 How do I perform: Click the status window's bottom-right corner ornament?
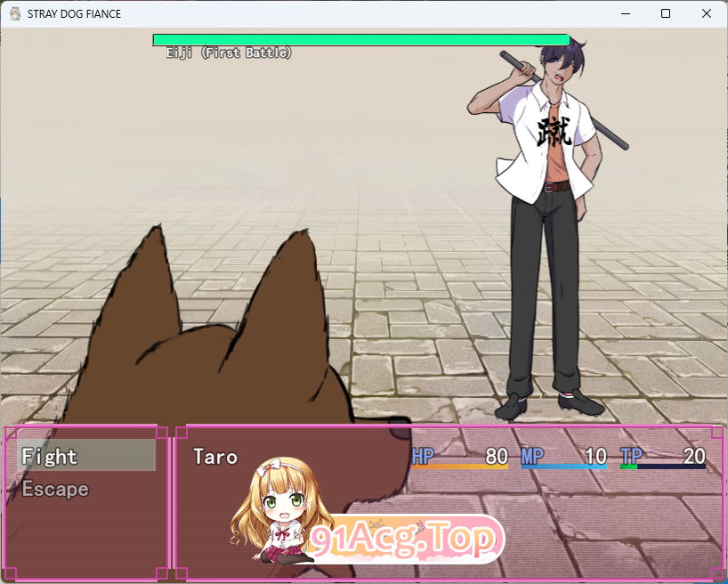click(x=716, y=573)
